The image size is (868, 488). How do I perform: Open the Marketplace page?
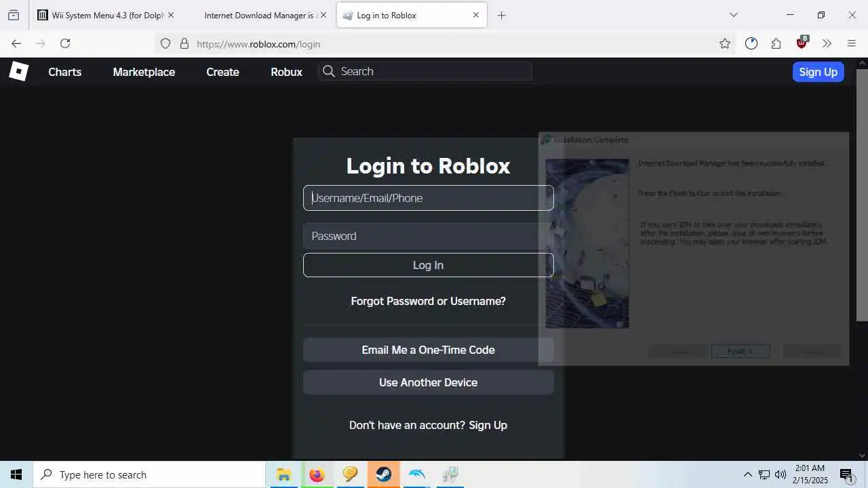click(x=144, y=72)
